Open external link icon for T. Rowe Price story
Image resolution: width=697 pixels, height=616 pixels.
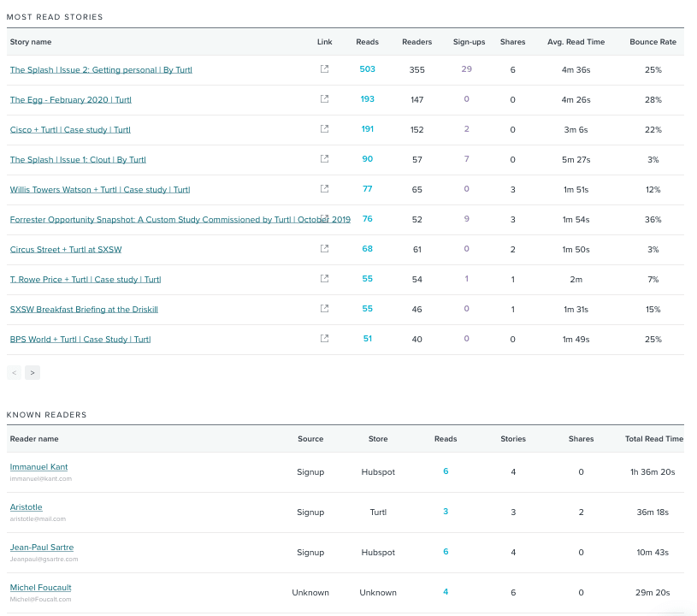(324, 279)
